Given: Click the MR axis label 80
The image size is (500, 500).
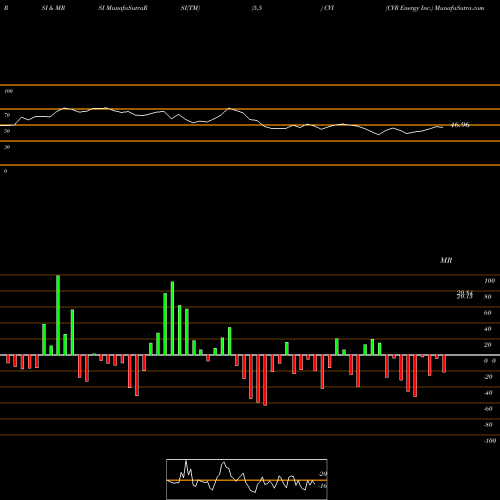Looking at the screenshot, I should click(488, 297).
